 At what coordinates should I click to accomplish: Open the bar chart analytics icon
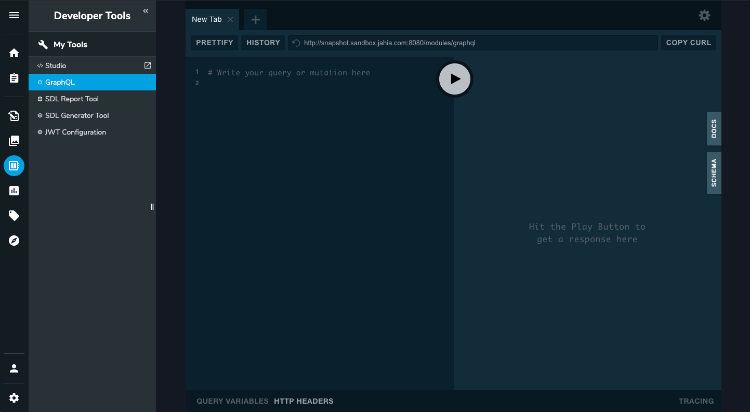[14, 191]
